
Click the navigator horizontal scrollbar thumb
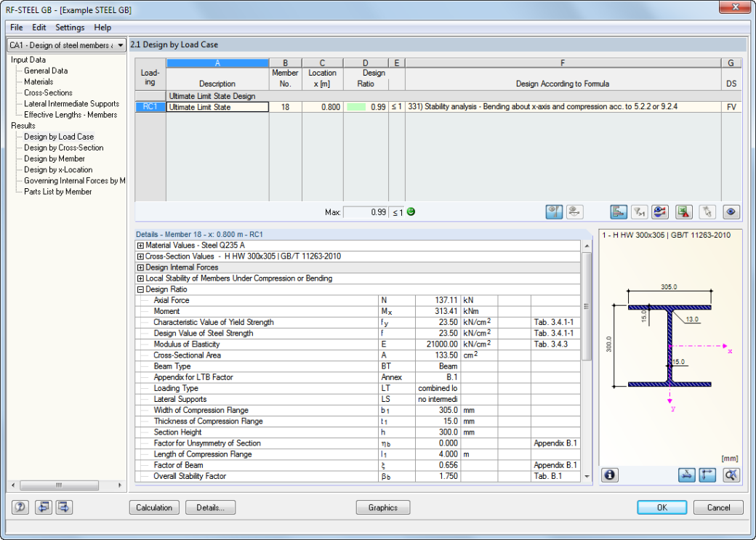pos(60,485)
